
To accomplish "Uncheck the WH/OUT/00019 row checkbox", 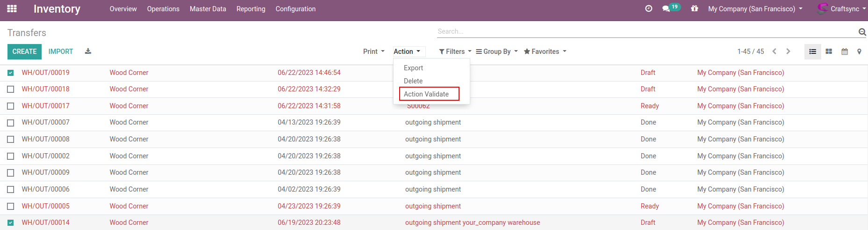I will click(x=11, y=73).
